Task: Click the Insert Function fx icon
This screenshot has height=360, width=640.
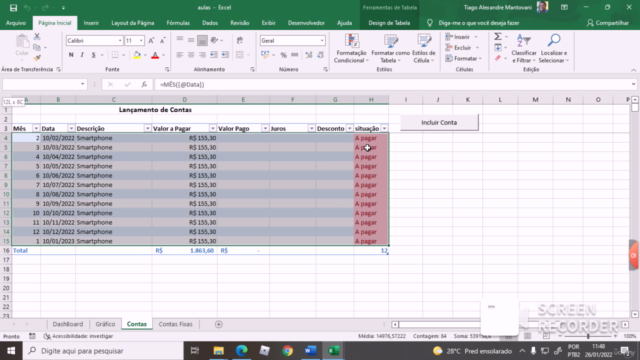Action: point(144,84)
